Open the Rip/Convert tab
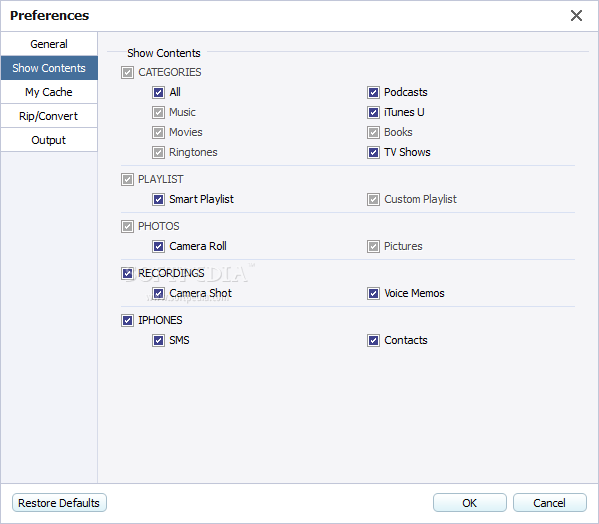 point(49,116)
